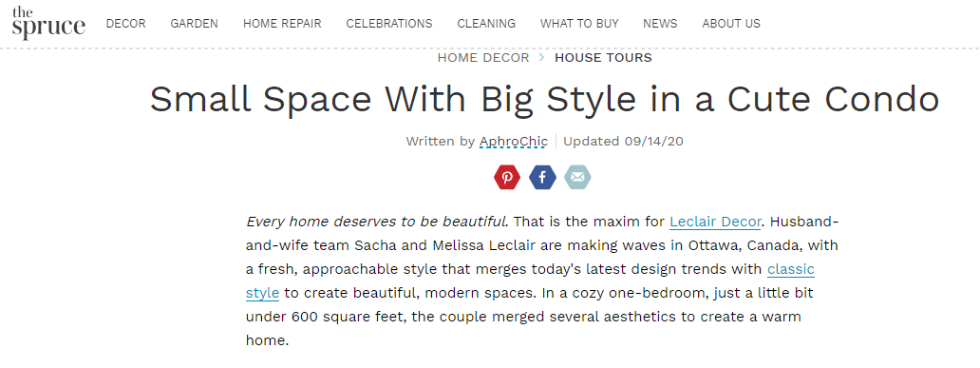Image resolution: width=980 pixels, height=368 pixels.
Task: Follow the House Tours breadcrumb
Action: point(603,58)
